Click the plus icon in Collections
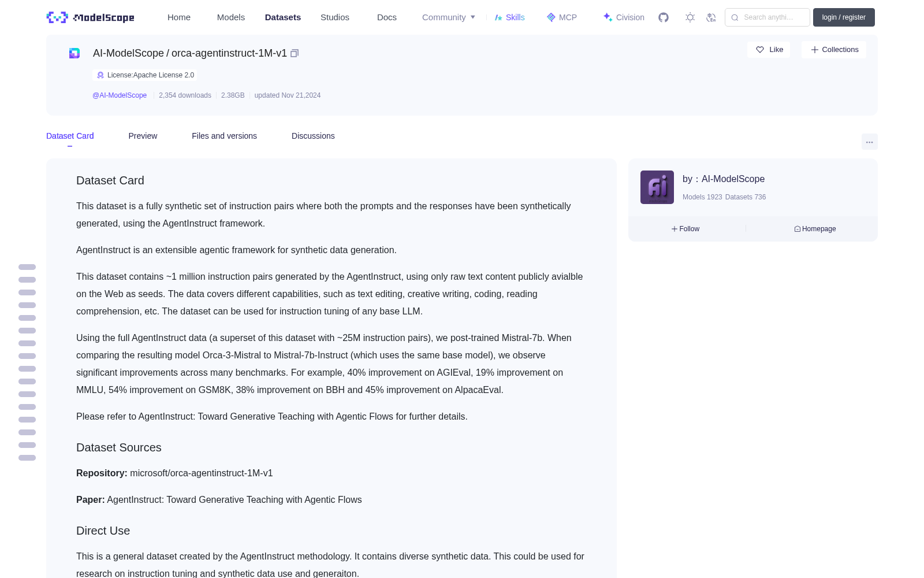 click(x=815, y=50)
